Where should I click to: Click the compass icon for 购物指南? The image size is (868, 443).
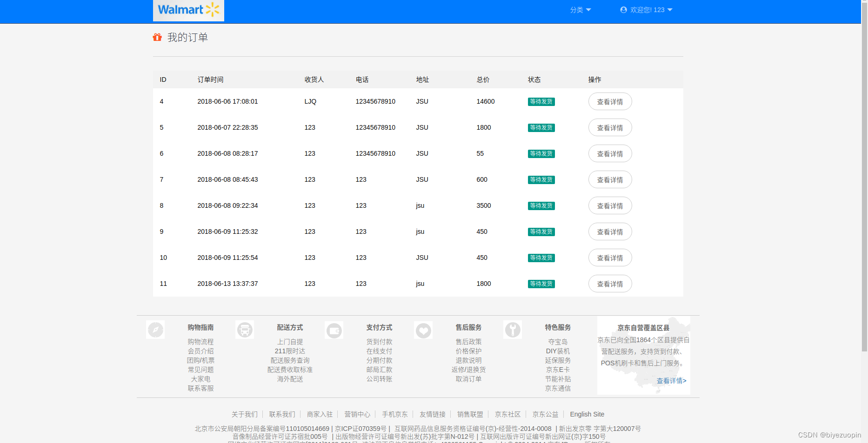(155, 330)
